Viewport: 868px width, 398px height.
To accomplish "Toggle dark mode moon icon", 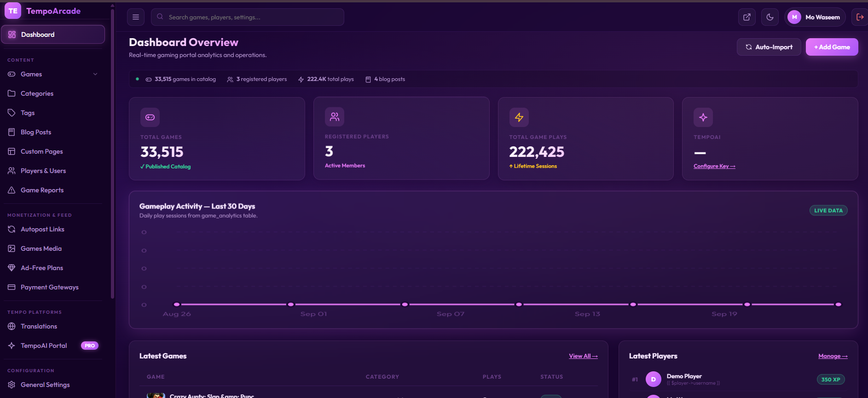I will coord(770,17).
